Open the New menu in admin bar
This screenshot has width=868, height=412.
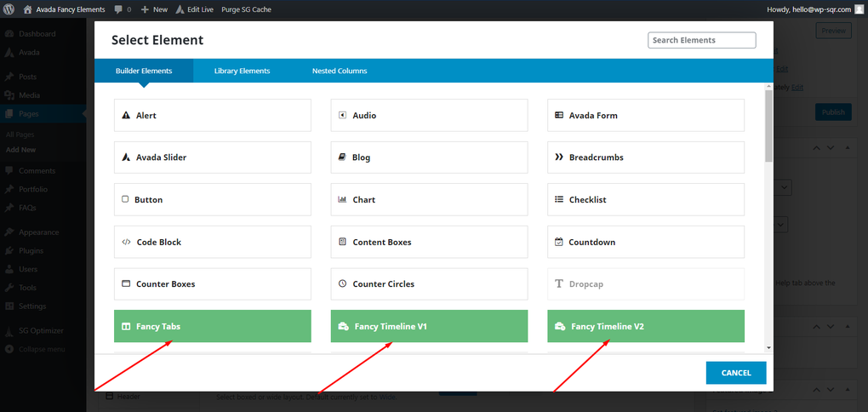point(154,9)
